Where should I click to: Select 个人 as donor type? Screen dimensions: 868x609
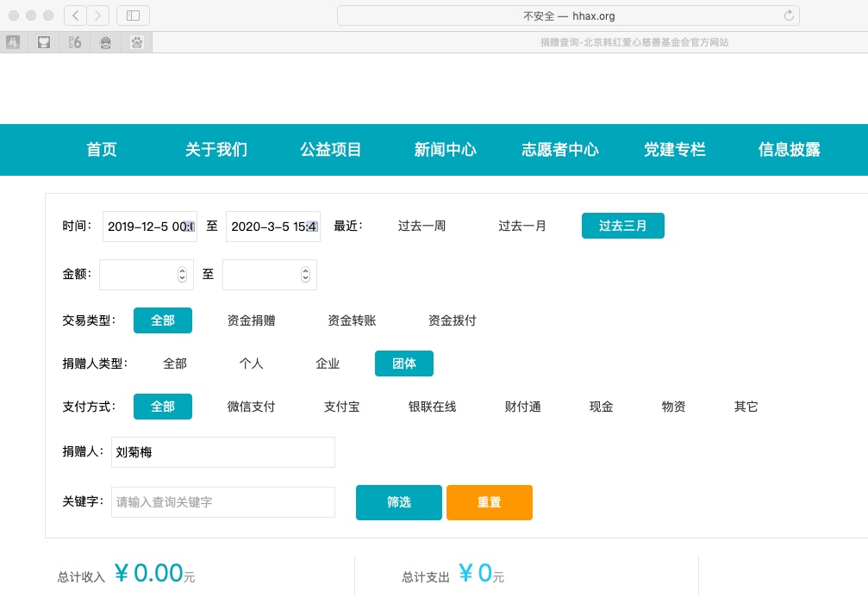pyautogui.click(x=251, y=364)
